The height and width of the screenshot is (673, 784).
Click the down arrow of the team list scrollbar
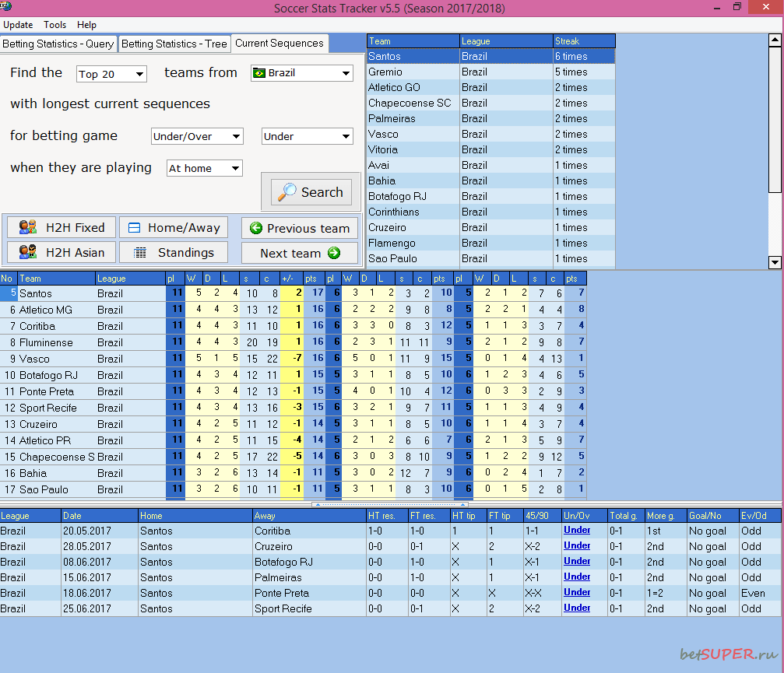coord(775,263)
